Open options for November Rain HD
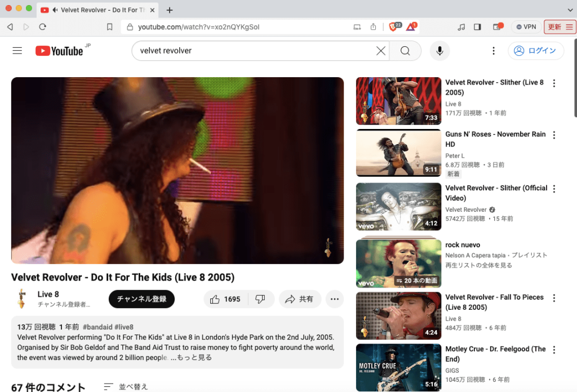Screen dimensions: 577x392 pos(554,135)
